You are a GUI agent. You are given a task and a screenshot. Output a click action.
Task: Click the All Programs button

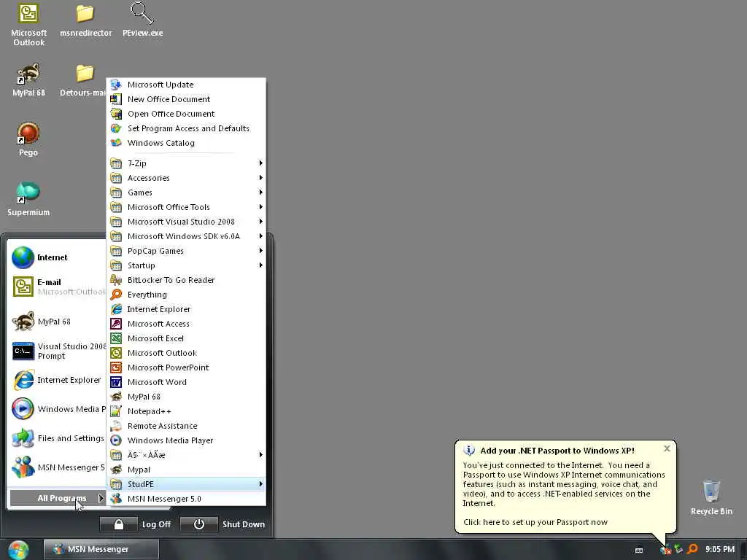[58, 498]
